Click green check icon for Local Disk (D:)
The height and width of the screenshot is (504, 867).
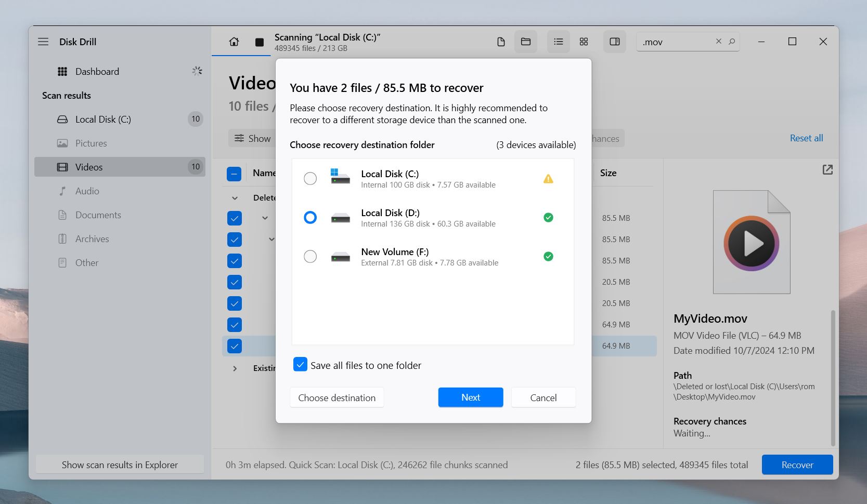[x=548, y=218]
